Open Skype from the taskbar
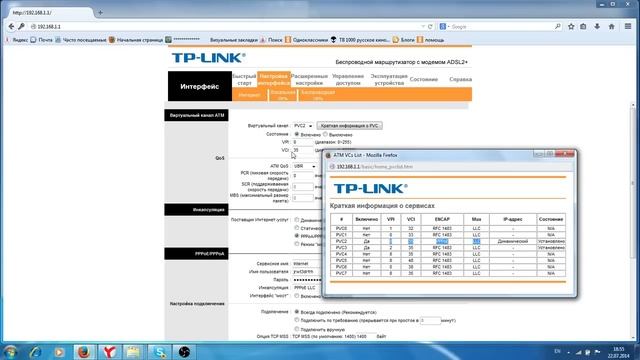 click(159, 352)
